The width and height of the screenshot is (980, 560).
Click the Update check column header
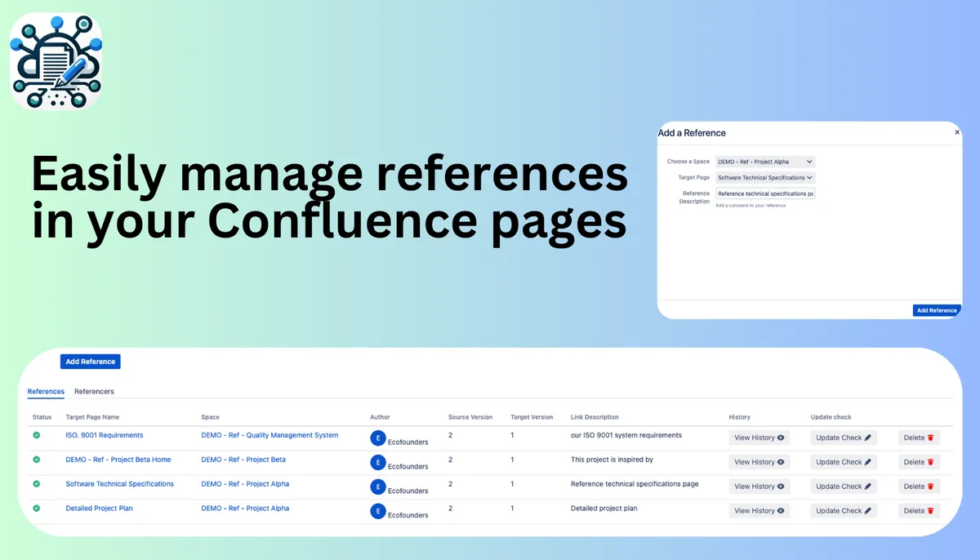pyautogui.click(x=831, y=417)
